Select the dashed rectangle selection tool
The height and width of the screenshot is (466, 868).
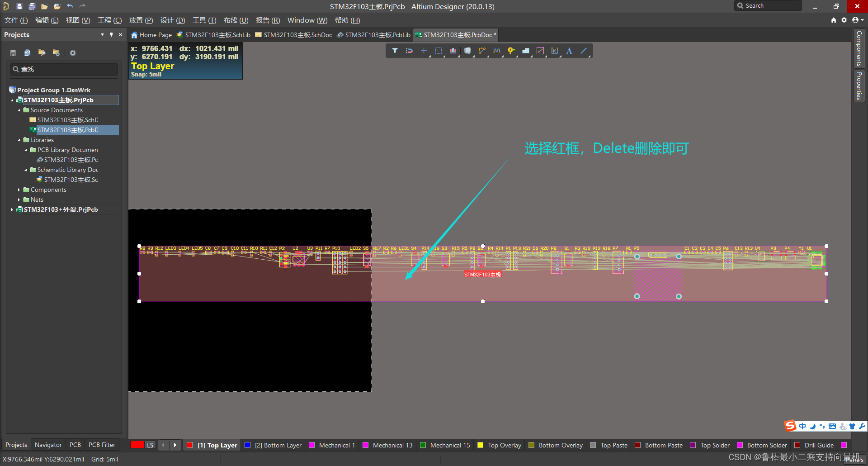[x=438, y=51]
